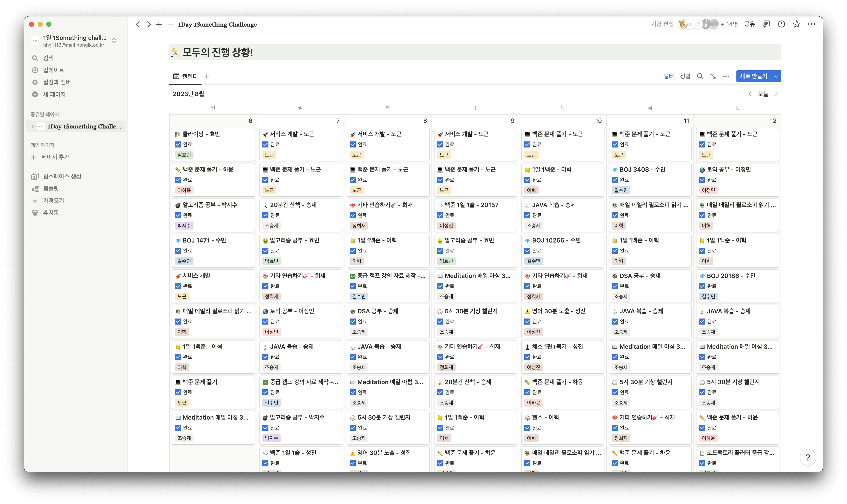847x504 pixels.
Task: Open calendar view more options ellipsis
Action: [726, 76]
